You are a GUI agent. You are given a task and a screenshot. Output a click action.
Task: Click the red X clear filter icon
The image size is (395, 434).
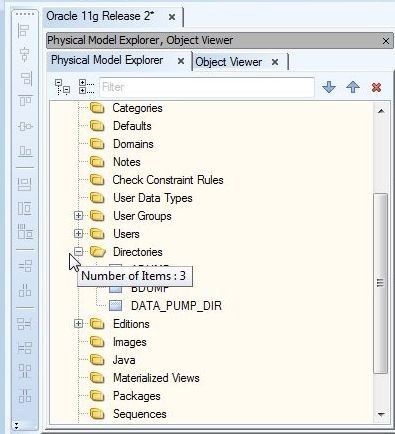(x=376, y=88)
